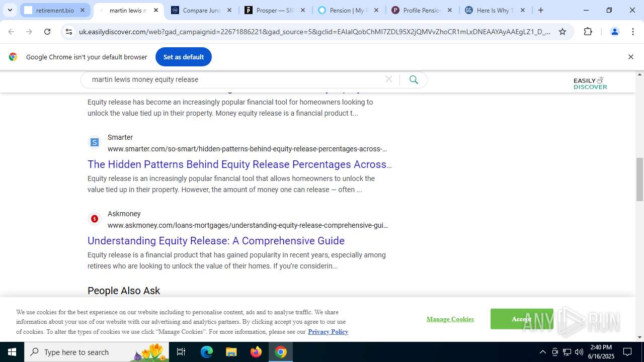Open Task View on taskbar

click(181, 352)
